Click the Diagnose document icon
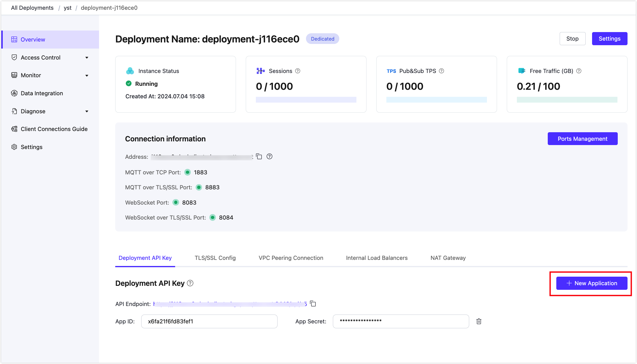The height and width of the screenshot is (364, 637). coord(14,111)
